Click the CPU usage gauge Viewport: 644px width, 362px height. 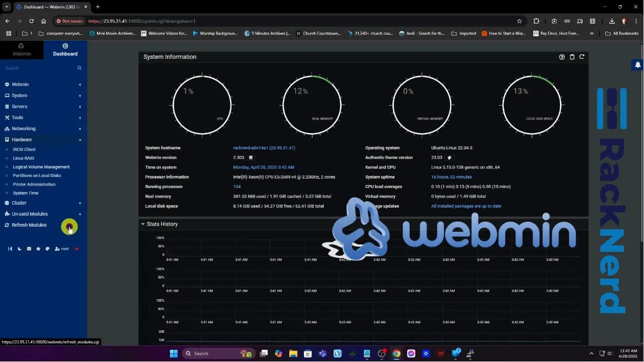[x=202, y=106]
